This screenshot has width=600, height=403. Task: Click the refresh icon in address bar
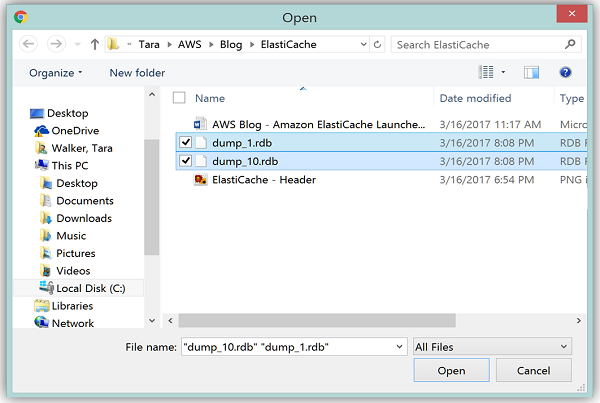point(378,45)
